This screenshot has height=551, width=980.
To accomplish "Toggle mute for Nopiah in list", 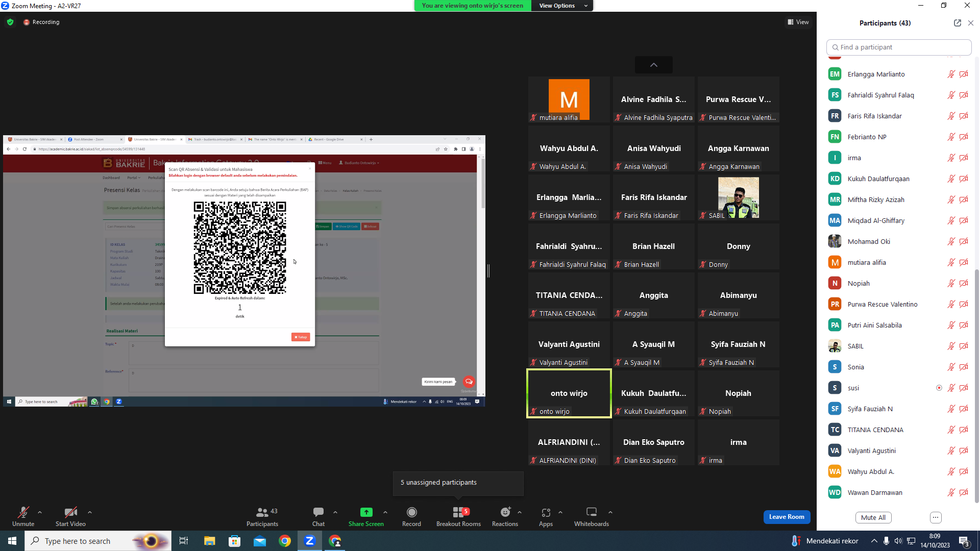I will tap(951, 283).
